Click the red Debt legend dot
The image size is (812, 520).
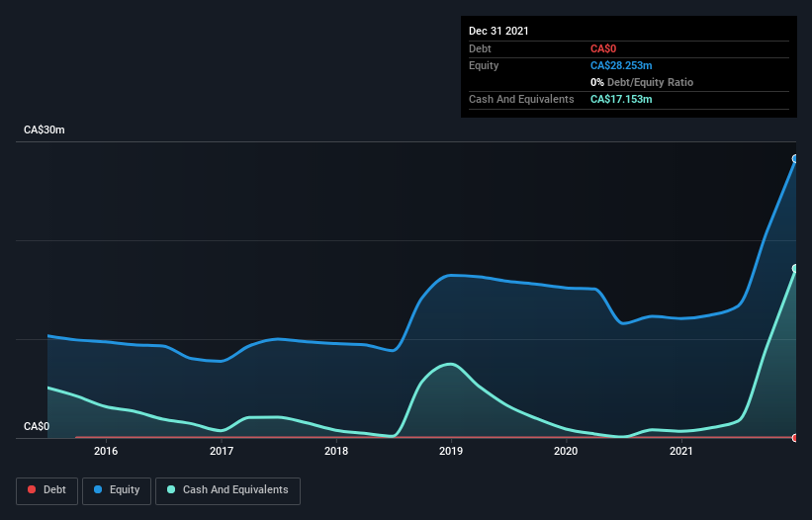point(32,489)
